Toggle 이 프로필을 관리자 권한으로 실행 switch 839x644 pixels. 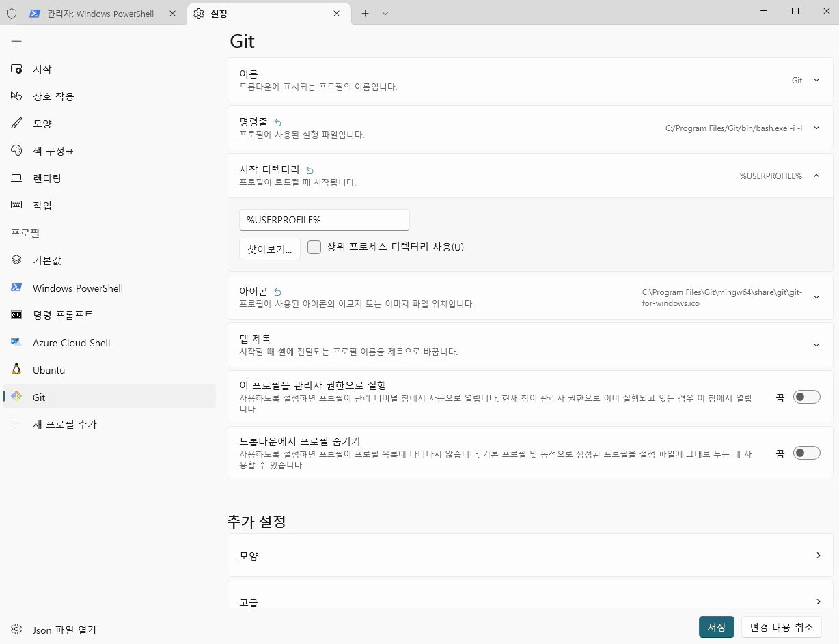[806, 397]
